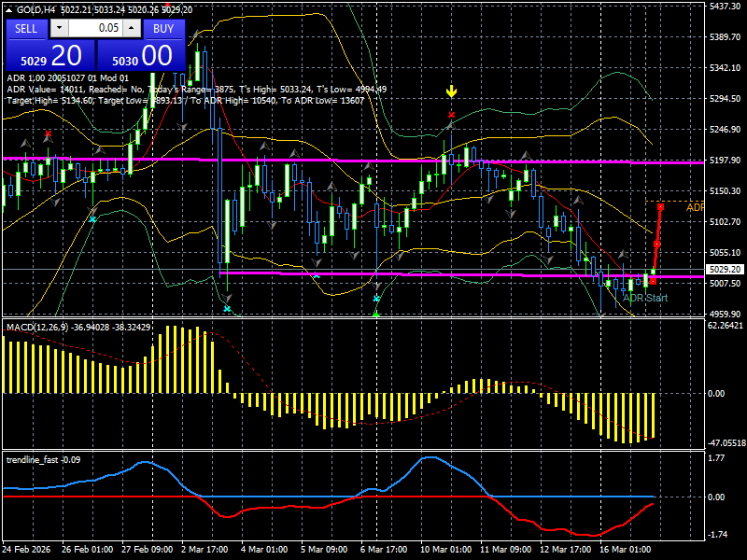The height and width of the screenshot is (560, 747).
Task: Click the 16 Mar 01:00 time label
Action: 626,550
